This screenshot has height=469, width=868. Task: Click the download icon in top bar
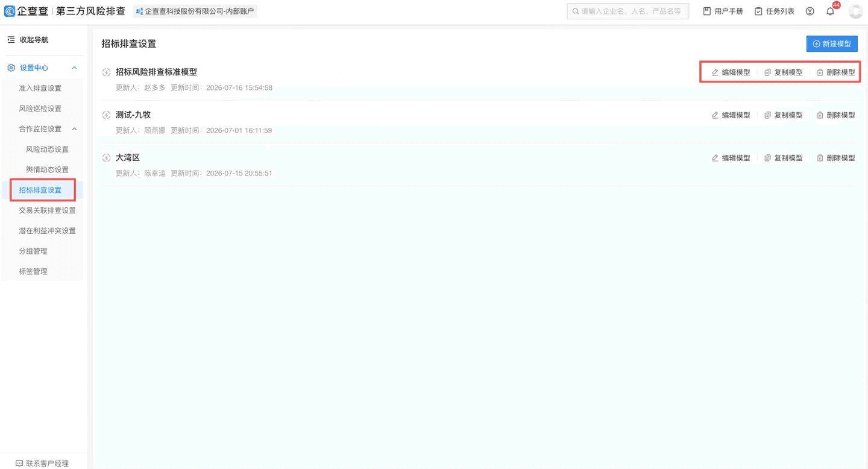coord(810,11)
